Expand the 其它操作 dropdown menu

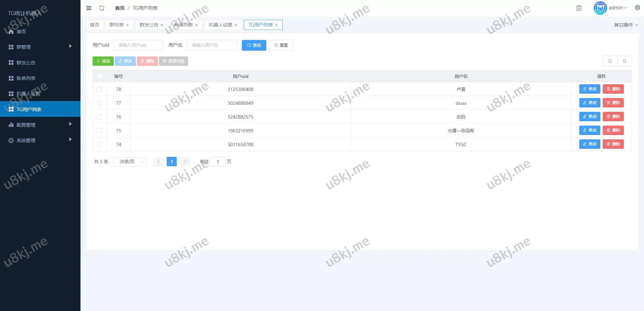[626, 25]
